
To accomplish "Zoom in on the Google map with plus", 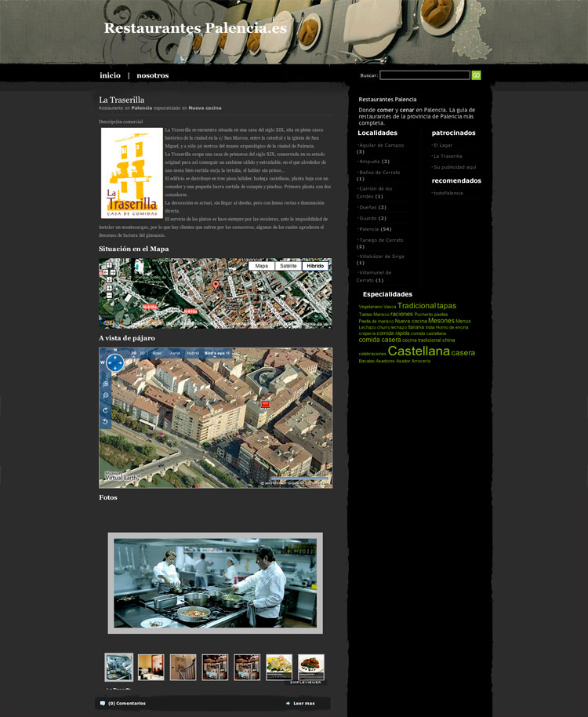I will pos(109,288).
